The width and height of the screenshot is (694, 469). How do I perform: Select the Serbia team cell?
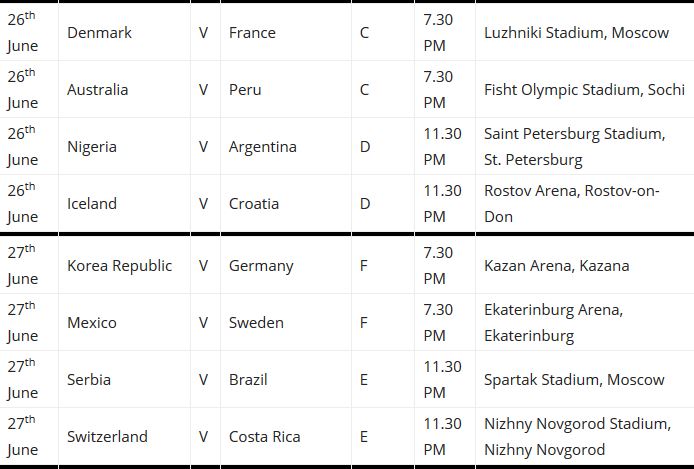[x=124, y=380]
